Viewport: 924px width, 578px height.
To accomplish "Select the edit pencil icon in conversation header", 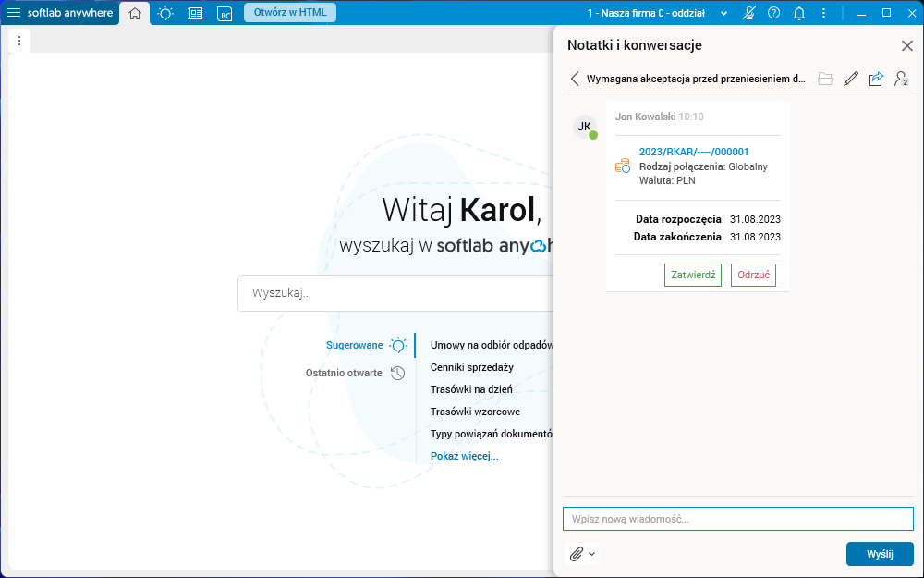I will (850, 79).
